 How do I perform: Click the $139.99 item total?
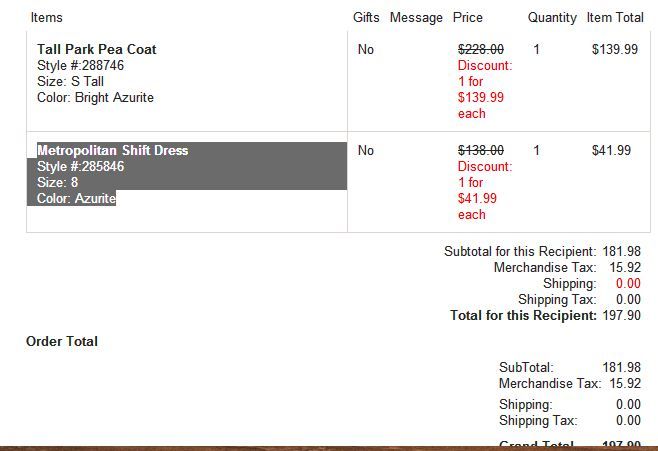(615, 49)
